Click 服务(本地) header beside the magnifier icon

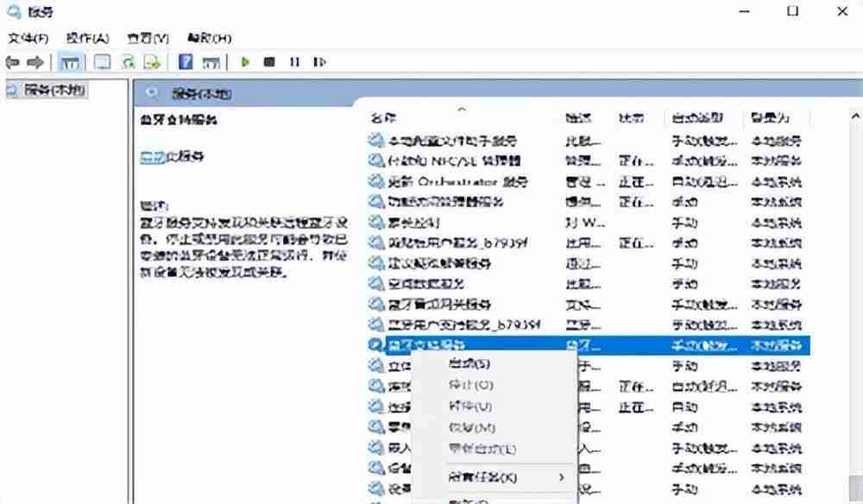click(x=201, y=94)
